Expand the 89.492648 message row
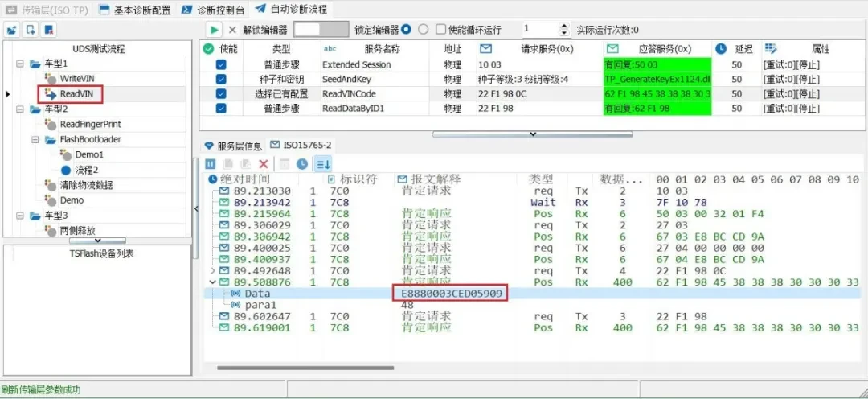The width and height of the screenshot is (868, 399). tap(214, 270)
